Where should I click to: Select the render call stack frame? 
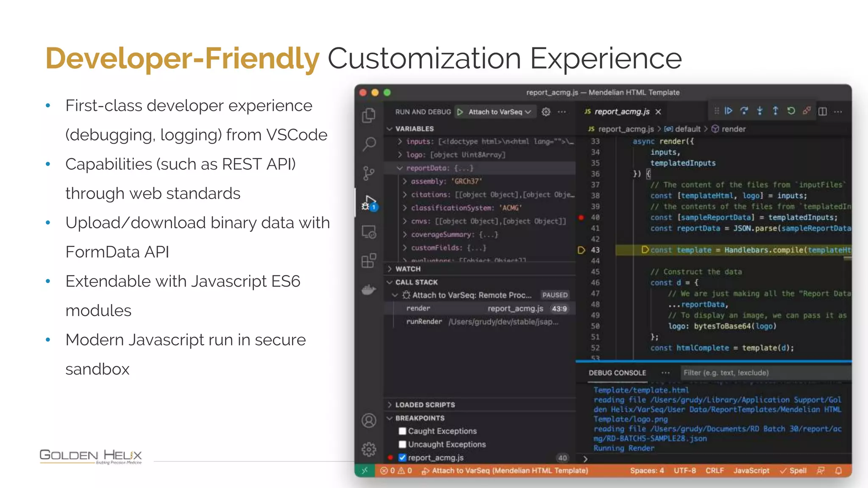480,308
